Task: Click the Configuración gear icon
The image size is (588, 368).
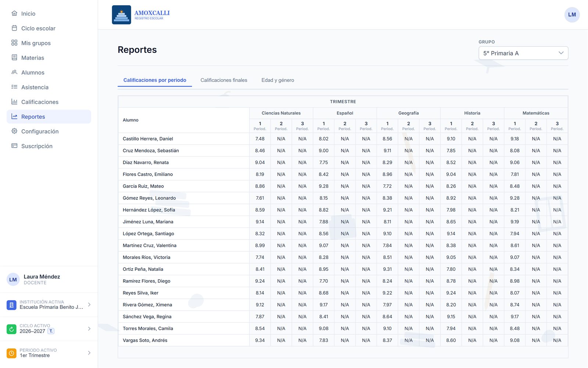Action: click(x=14, y=131)
